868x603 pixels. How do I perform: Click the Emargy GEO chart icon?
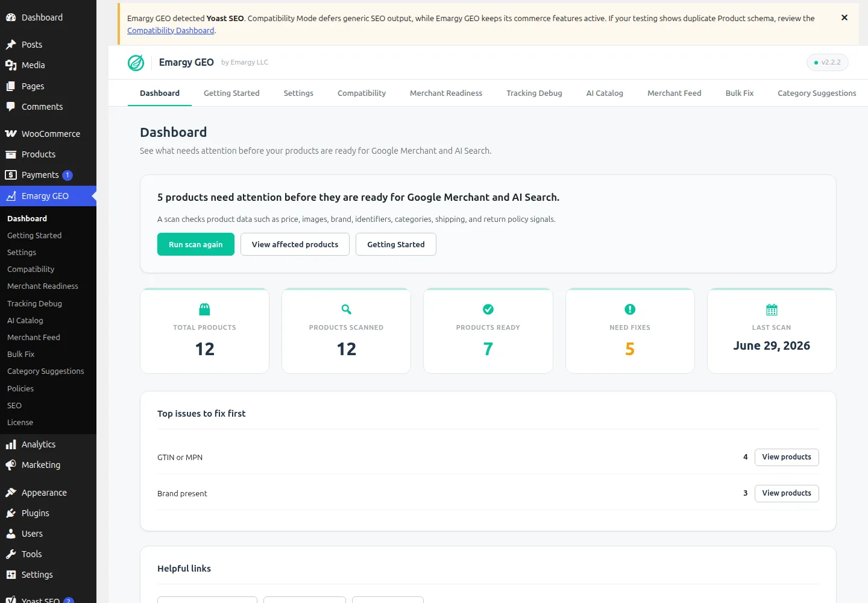click(11, 196)
